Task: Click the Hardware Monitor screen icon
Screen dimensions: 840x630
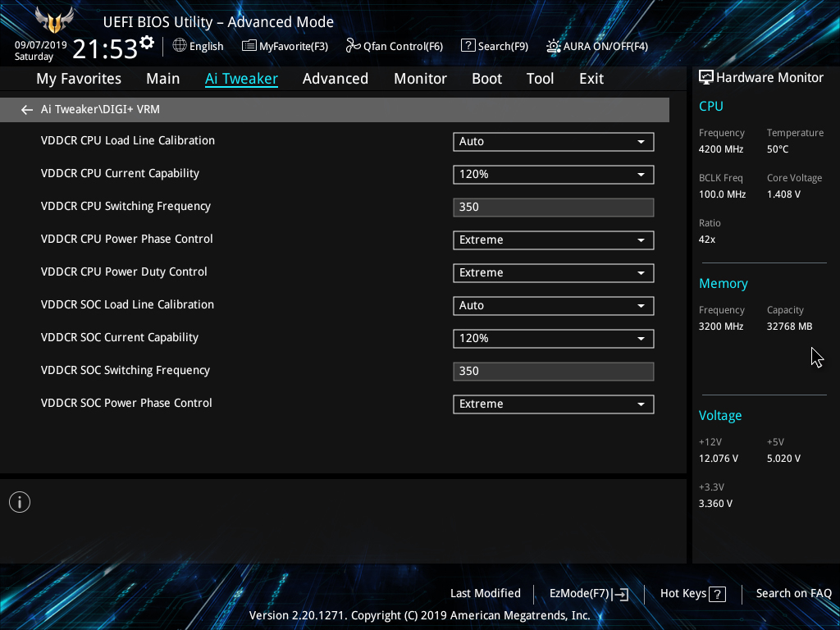Action: pyautogui.click(x=706, y=78)
